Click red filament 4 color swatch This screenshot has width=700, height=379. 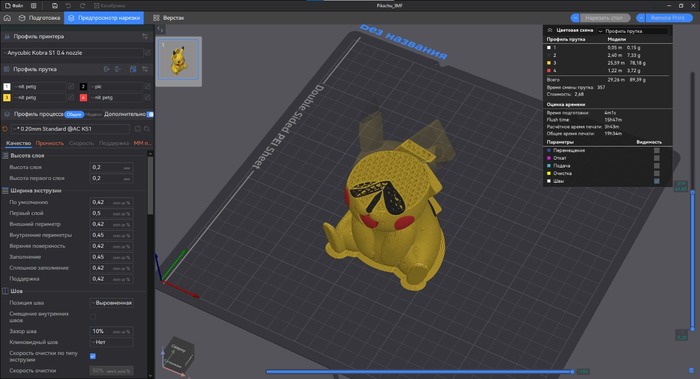tap(83, 97)
